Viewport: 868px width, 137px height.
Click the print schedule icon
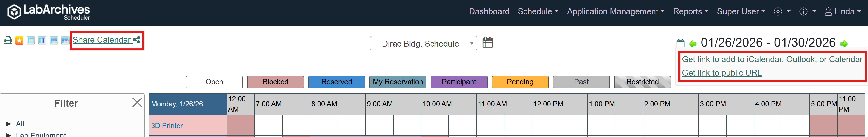click(x=8, y=40)
